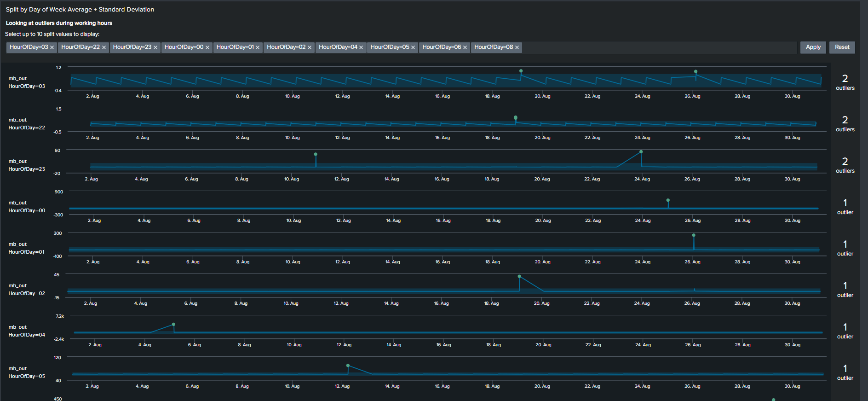
Task: Click the 2 outliers count for HourOfDay=22
Action: (845, 124)
